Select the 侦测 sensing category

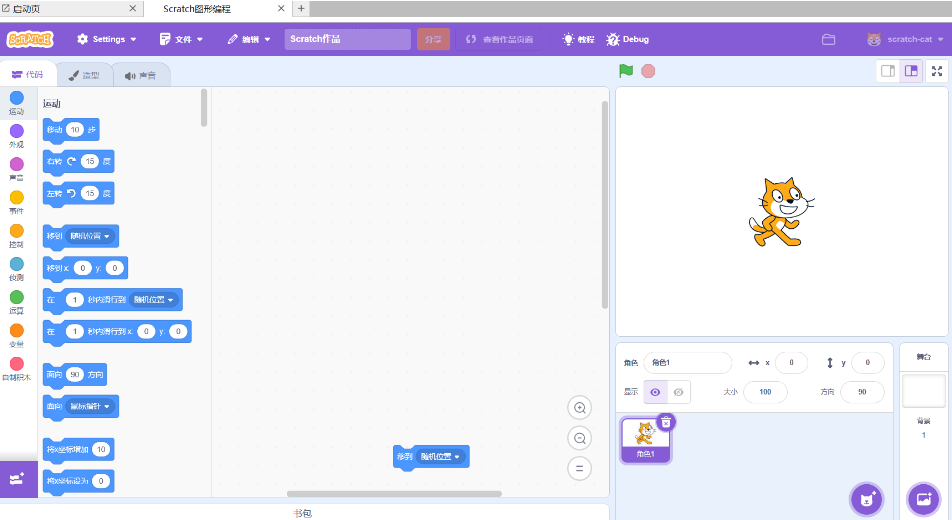[x=17, y=269]
